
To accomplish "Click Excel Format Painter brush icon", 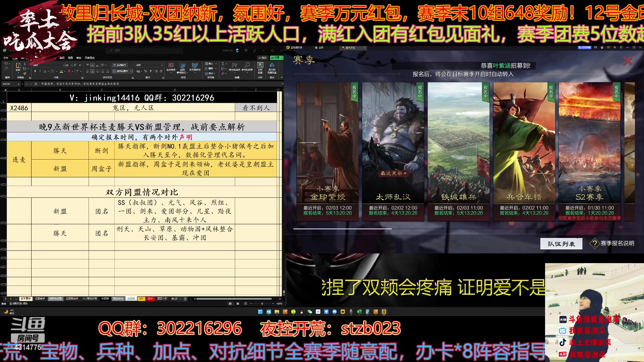I will click(25, 73).
